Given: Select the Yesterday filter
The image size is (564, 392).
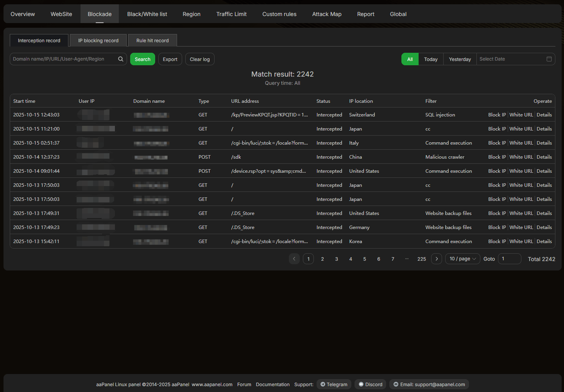Looking at the screenshot, I should [460, 59].
